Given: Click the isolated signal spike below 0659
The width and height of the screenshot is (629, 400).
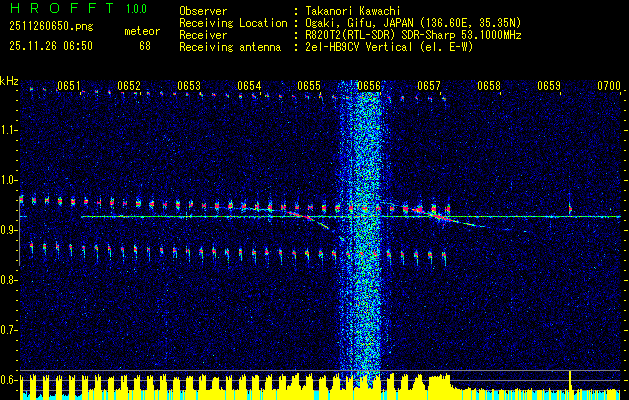Looking at the screenshot, I should [x=570, y=209].
